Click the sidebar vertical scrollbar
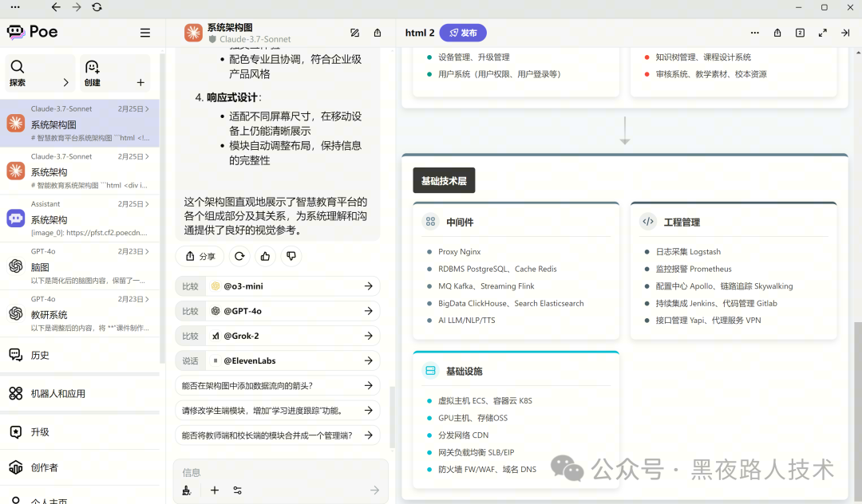The height and width of the screenshot is (504, 862). click(161, 207)
